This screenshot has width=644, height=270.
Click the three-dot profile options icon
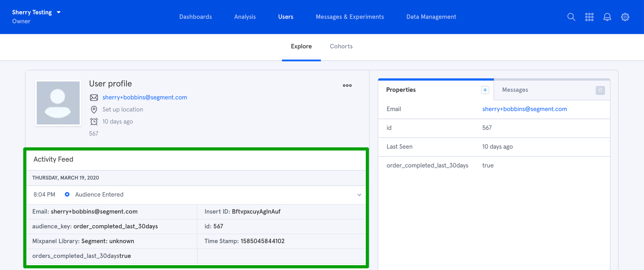[347, 85]
